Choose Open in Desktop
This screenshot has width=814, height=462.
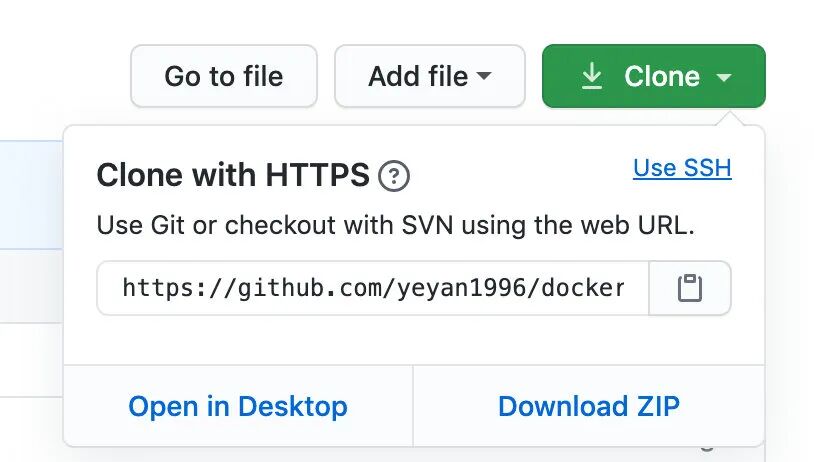click(238, 406)
